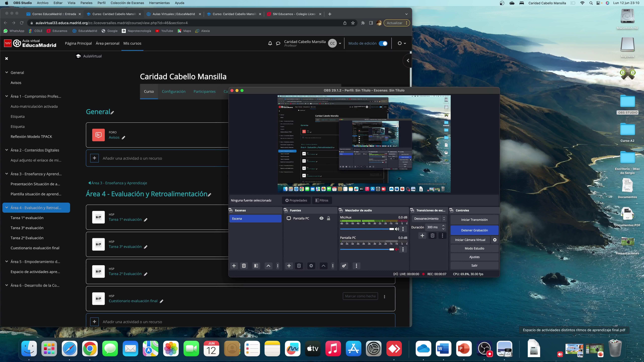The image size is (644, 362).
Task: Click virtual camera settings gear icon
Action: (494, 240)
